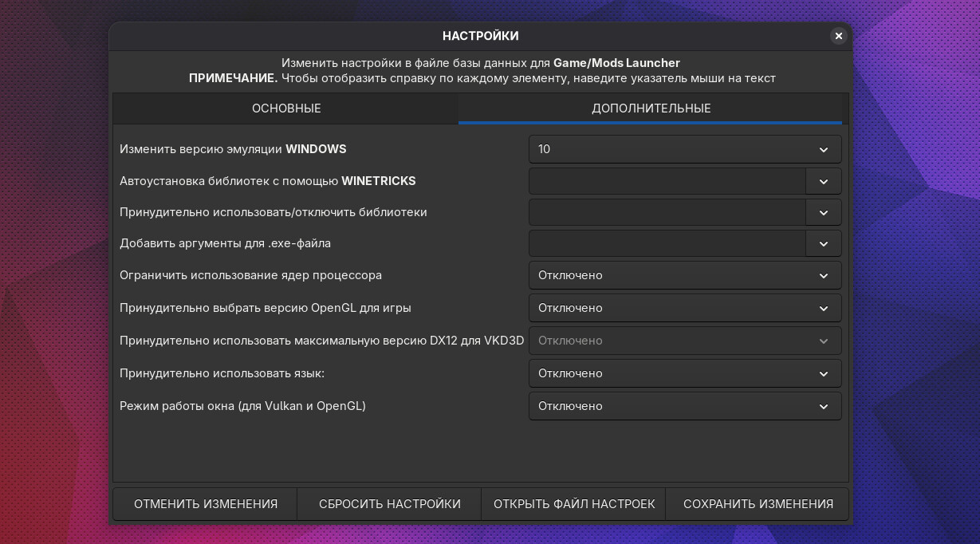Close the НАСТРОЙКИ settings dialog
980x544 pixels.
pyautogui.click(x=838, y=36)
